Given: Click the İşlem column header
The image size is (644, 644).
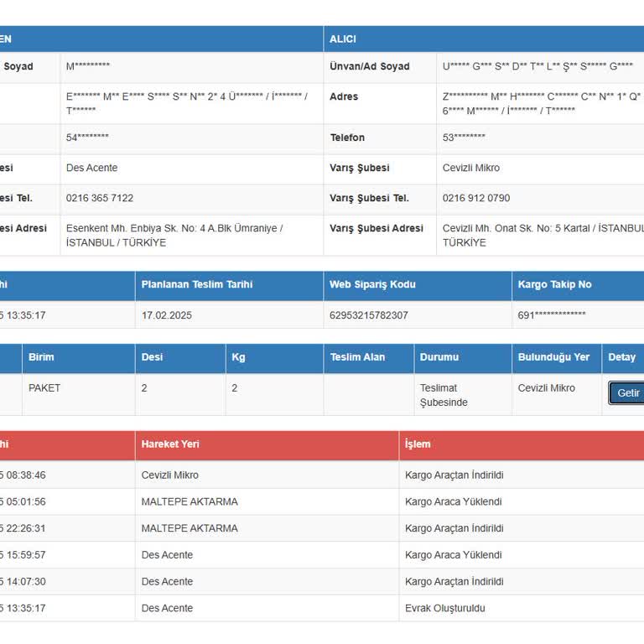Looking at the screenshot, I should point(418,444).
